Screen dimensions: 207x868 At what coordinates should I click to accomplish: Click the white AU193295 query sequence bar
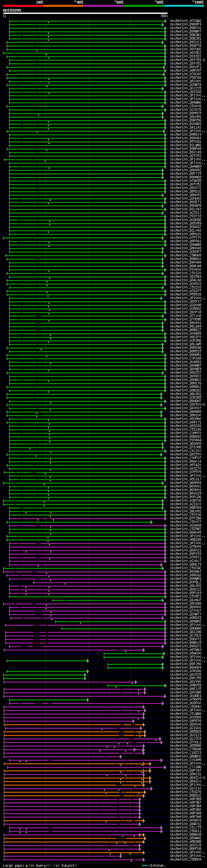point(85,13)
